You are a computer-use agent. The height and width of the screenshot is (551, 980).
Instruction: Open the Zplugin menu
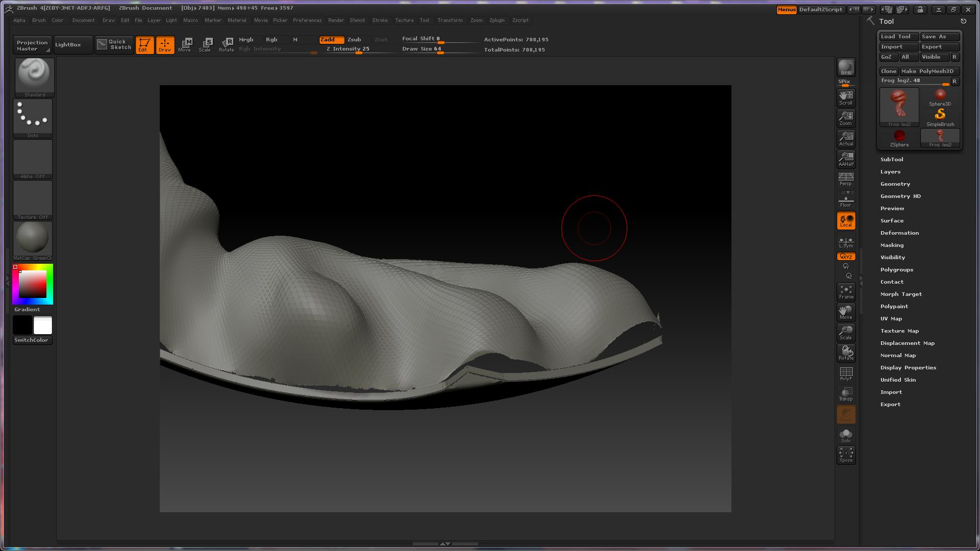coord(496,20)
